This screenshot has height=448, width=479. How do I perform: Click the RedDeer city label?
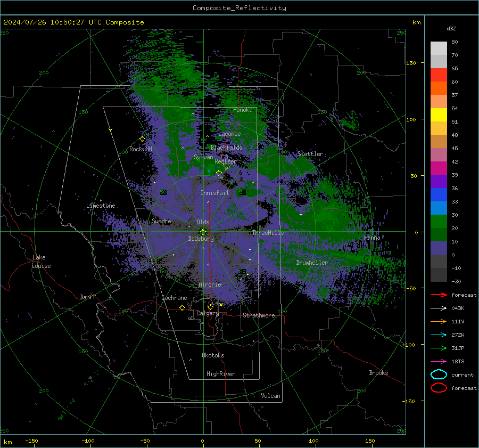(x=226, y=161)
